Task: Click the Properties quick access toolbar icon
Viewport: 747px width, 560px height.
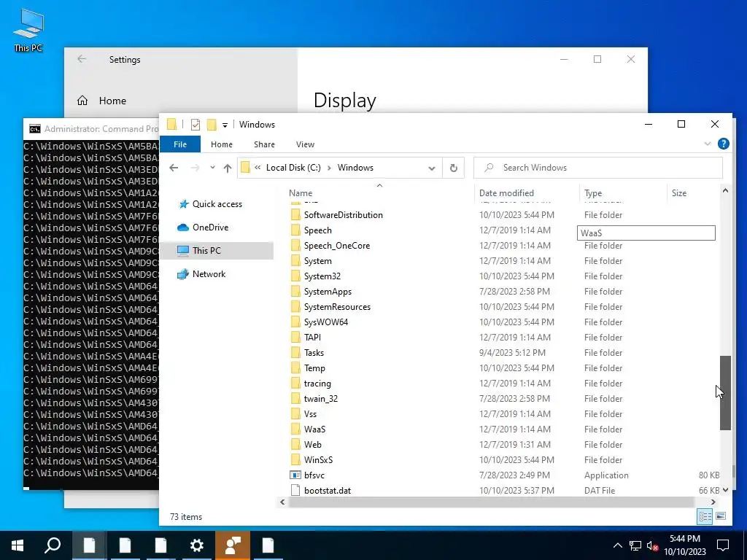Action: (x=196, y=125)
